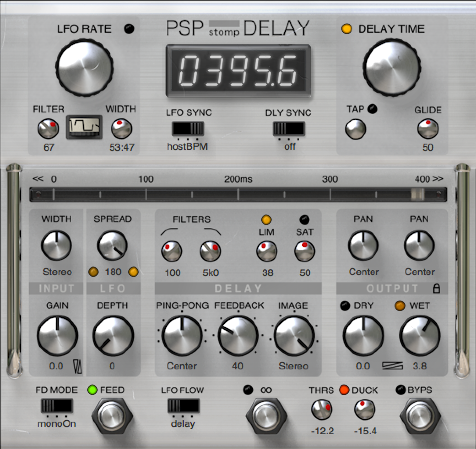Change the DLY SYNC selector from off
Image resolution: width=476 pixels, height=449 pixels.
pyautogui.click(x=289, y=129)
